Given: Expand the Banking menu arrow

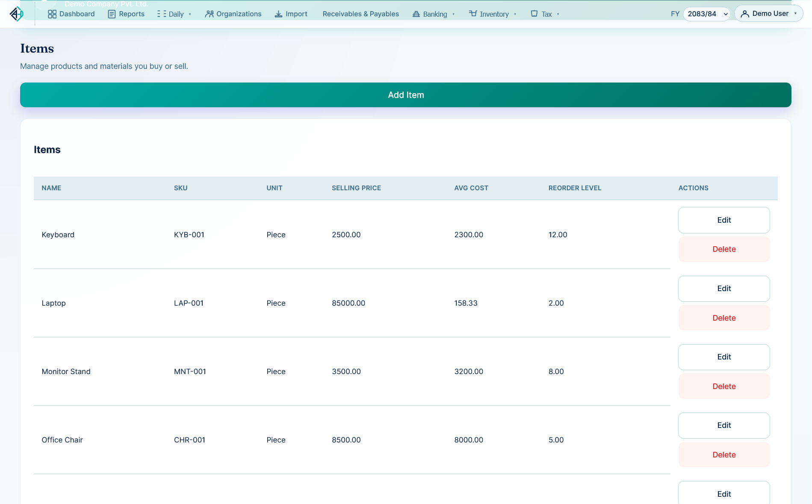Looking at the screenshot, I should tap(453, 14).
